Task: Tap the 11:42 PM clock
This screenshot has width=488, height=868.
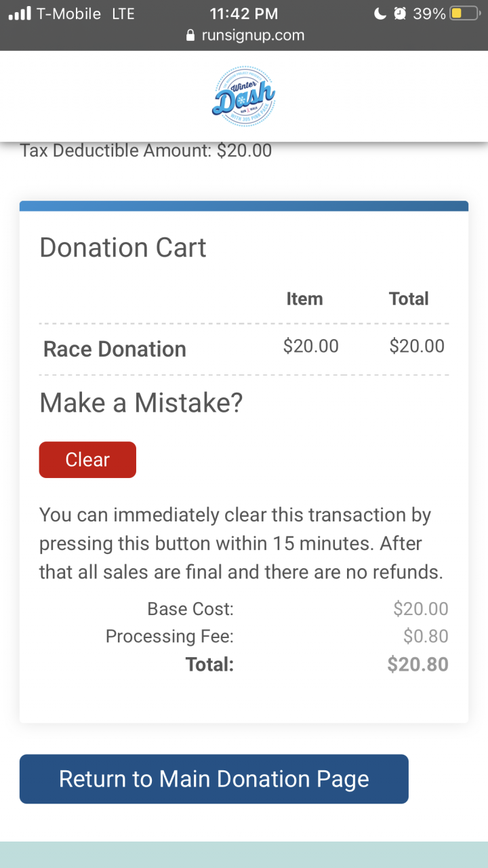Action: point(244,14)
